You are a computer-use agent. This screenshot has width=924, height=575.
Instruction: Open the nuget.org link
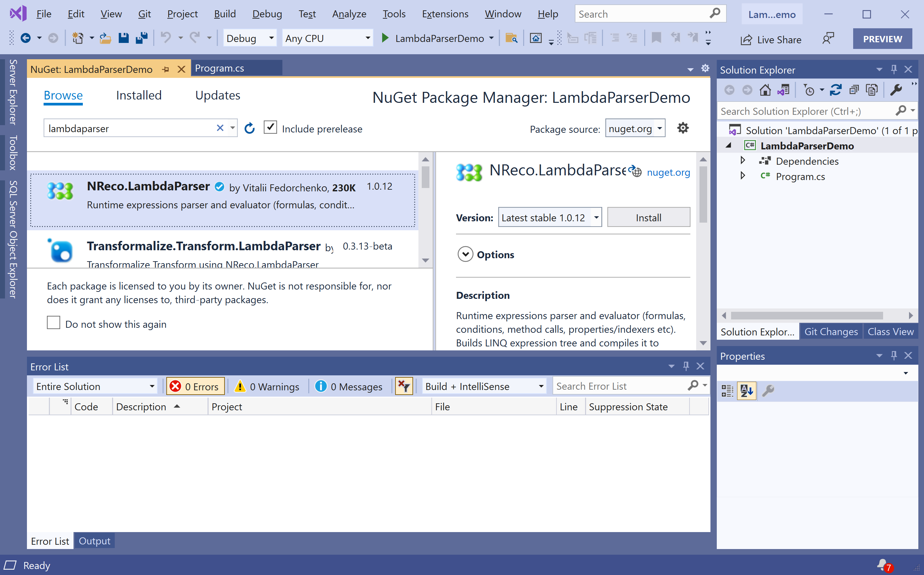(668, 172)
